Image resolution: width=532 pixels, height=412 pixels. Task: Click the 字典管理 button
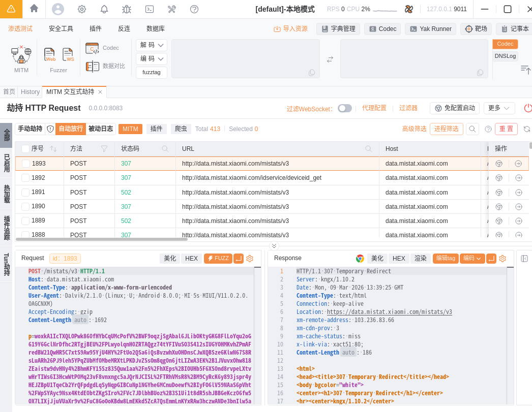[338, 29]
